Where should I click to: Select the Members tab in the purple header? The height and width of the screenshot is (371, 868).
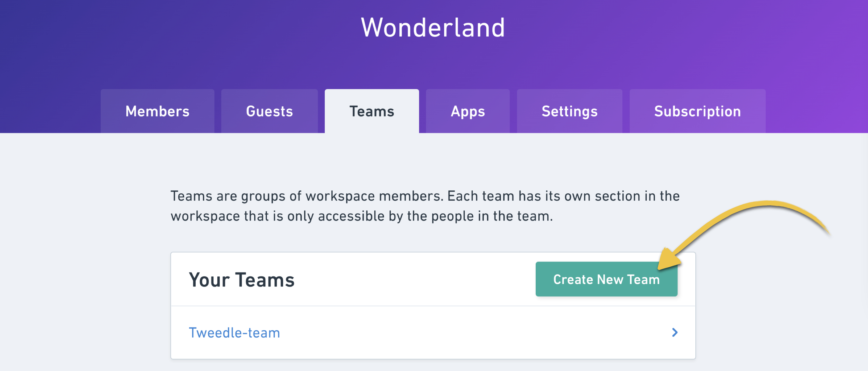pos(157,111)
